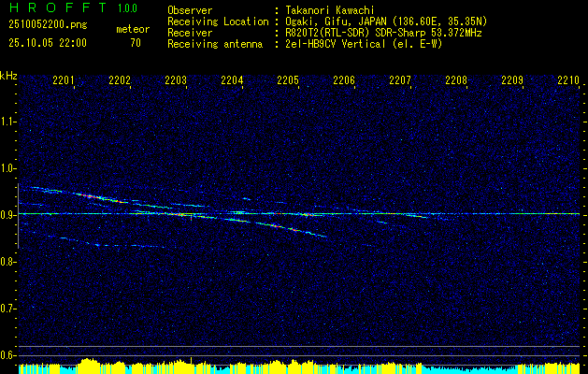
Task: Click the observer name Takanori Kawachi
Action: pyautogui.click(x=329, y=10)
